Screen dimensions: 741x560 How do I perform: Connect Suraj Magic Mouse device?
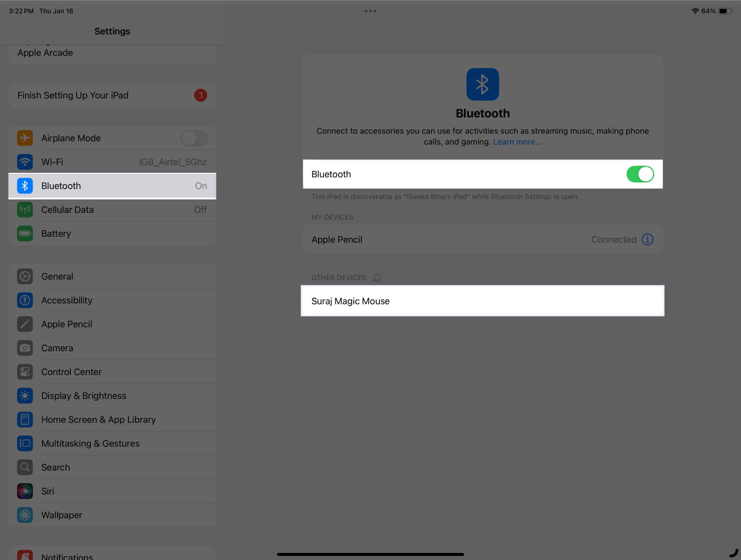coord(482,301)
